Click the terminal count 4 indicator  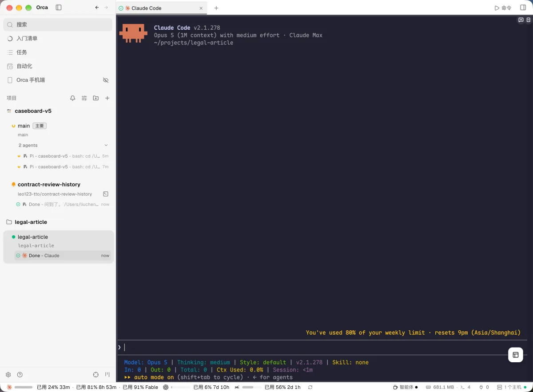465,387
